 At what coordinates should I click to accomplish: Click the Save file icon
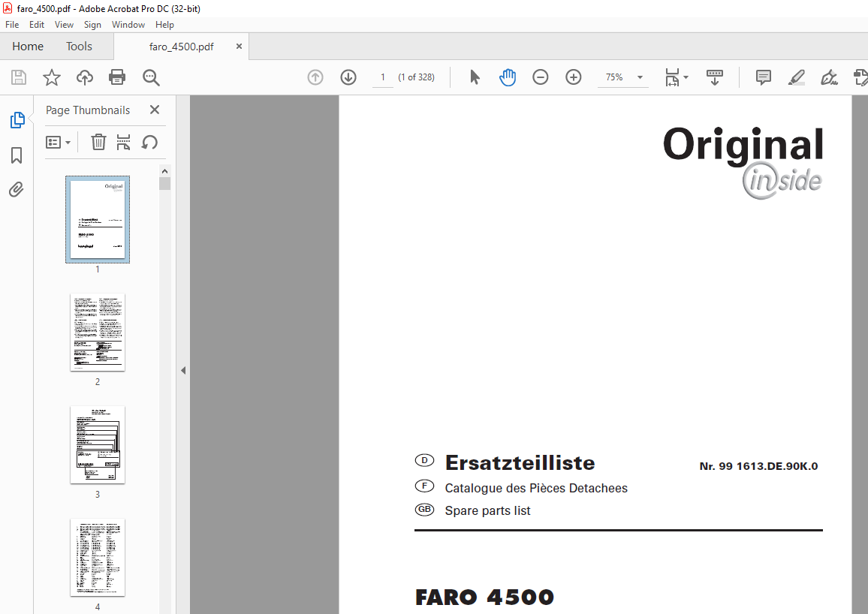click(19, 77)
